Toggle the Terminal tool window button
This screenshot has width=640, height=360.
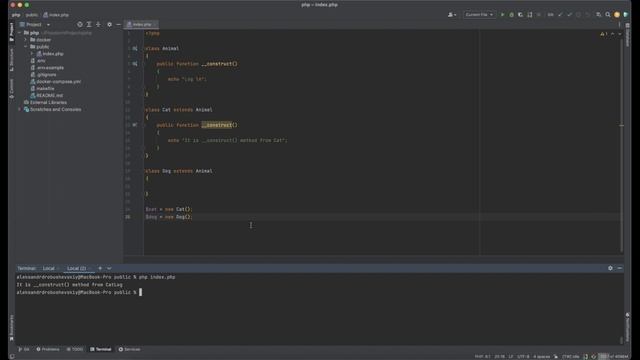click(101, 349)
